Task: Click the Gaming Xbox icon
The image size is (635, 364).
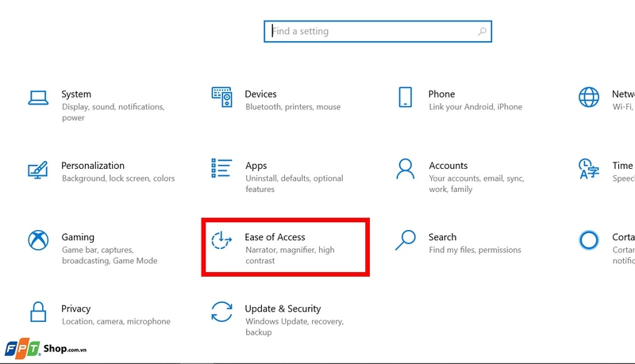Action: pos(38,240)
